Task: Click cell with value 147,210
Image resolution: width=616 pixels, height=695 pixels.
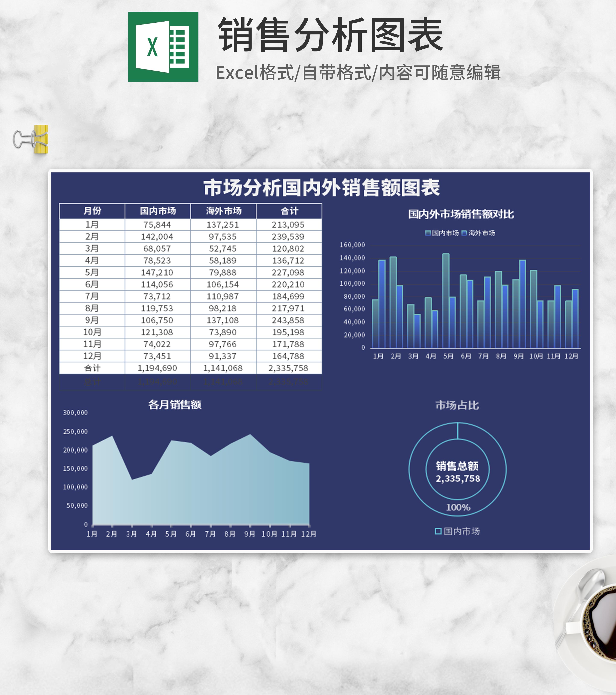Action: 157,272
